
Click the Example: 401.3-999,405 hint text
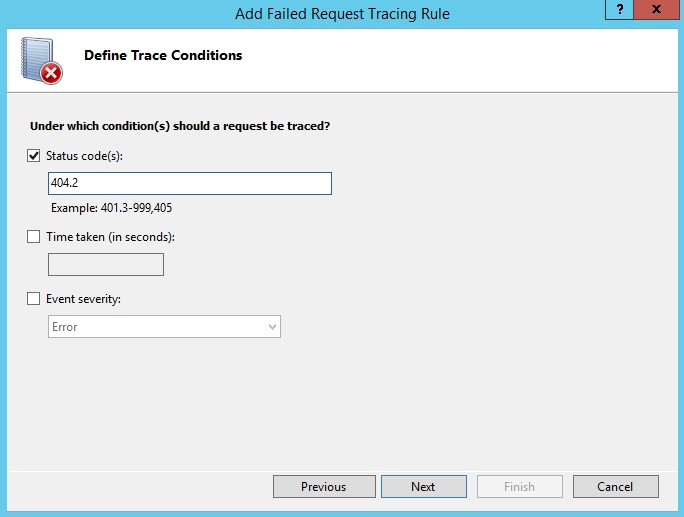pyautogui.click(x=112, y=208)
